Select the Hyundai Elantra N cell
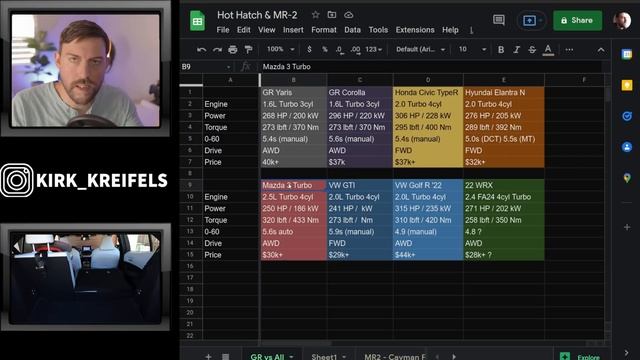Image resolution: width=640 pixels, height=360 pixels. pyautogui.click(x=504, y=93)
